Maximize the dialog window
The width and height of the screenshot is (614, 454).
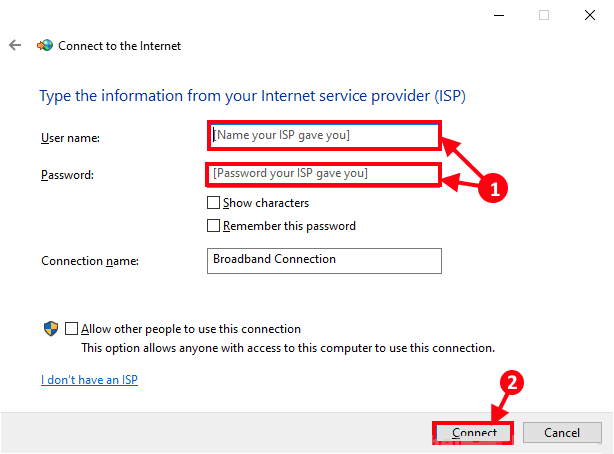pos(544,15)
